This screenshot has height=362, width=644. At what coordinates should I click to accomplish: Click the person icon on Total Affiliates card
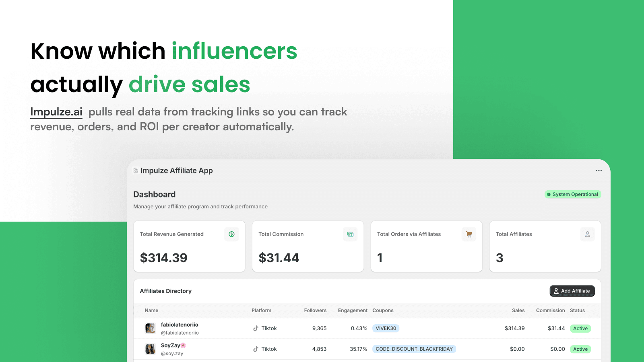click(587, 234)
